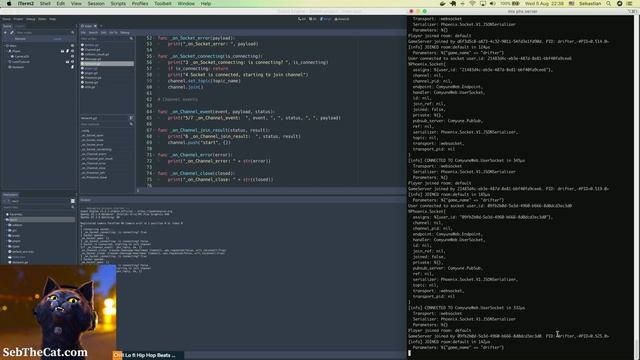
Task: Select Utils.gd in the script list
Action: (x=107, y=87)
